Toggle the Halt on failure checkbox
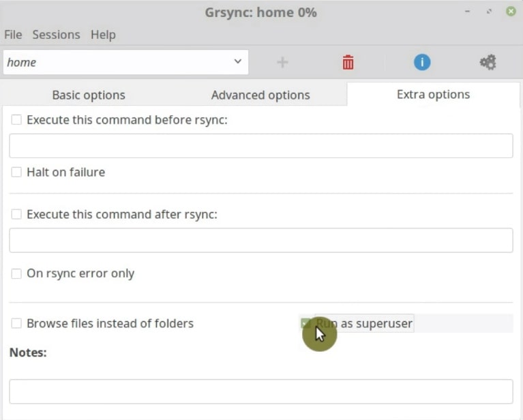 tap(16, 172)
